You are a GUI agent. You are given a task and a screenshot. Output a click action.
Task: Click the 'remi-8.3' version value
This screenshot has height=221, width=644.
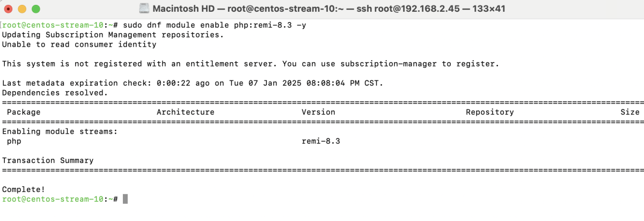(x=321, y=141)
